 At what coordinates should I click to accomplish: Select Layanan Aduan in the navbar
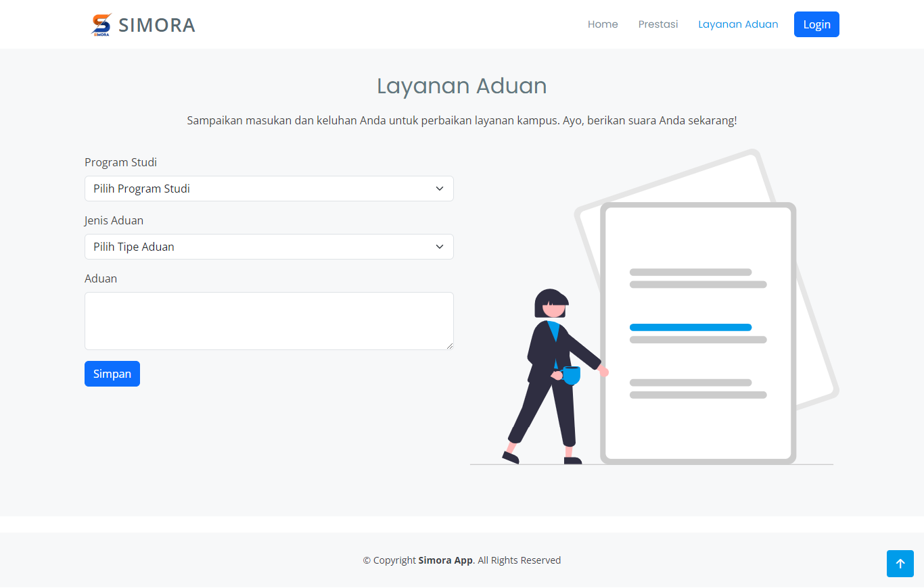[738, 24]
